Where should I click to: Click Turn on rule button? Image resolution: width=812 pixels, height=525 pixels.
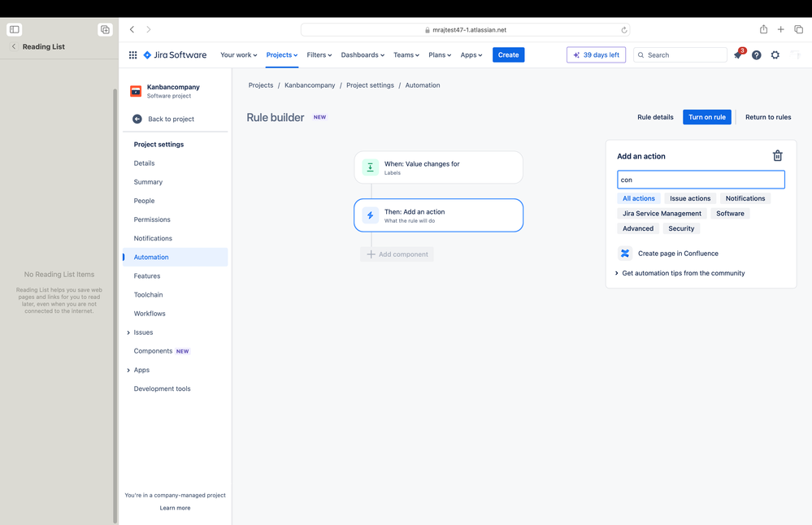coord(707,117)
